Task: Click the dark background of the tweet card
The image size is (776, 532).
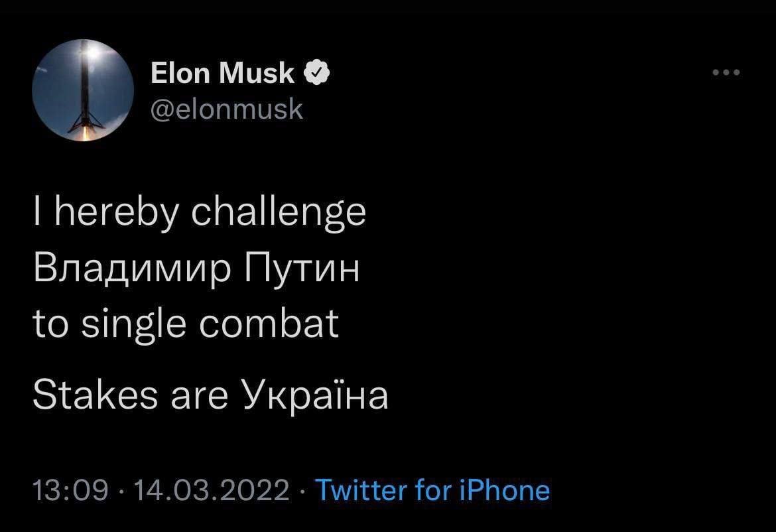Action: click(x=564, y=299)
